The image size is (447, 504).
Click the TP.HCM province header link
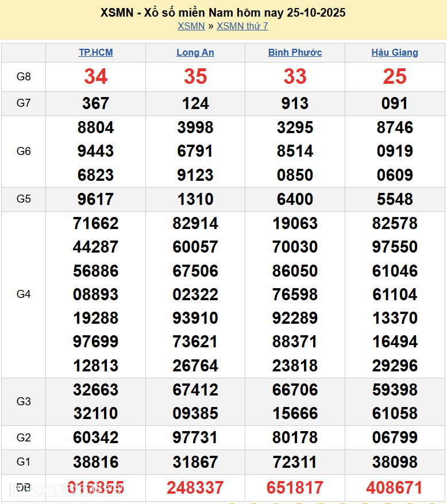95,53
